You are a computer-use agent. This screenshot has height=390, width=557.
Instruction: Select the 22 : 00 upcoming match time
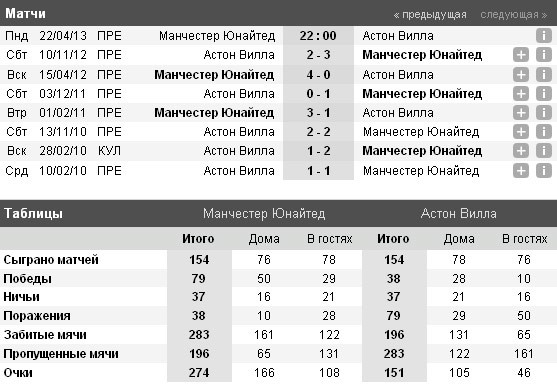pyautogui.click(x=318, y=36)
